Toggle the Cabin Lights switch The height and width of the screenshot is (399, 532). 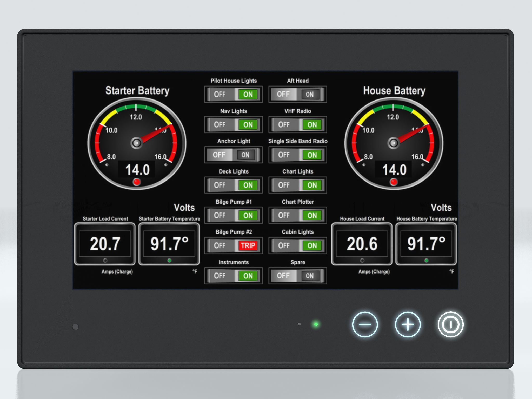(x=298, y=245)
